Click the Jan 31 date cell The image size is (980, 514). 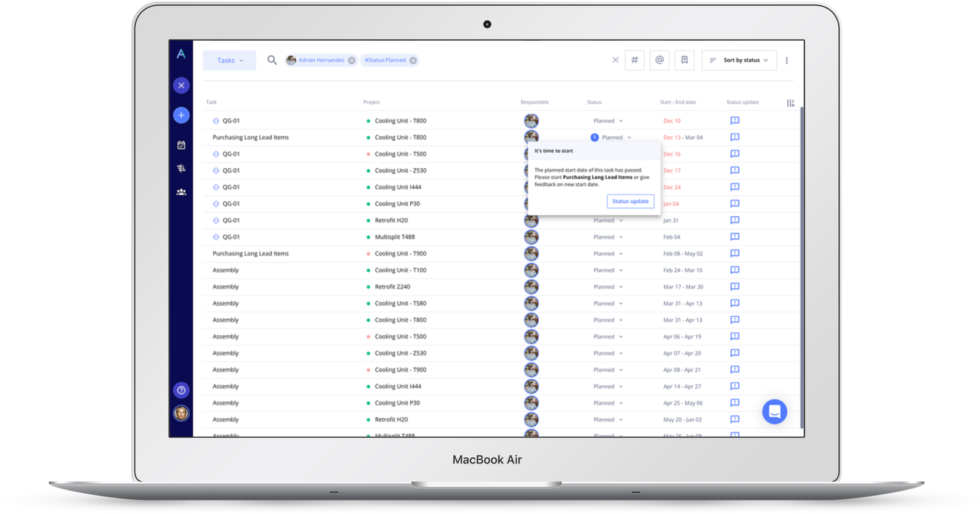(x=671, y=220)
